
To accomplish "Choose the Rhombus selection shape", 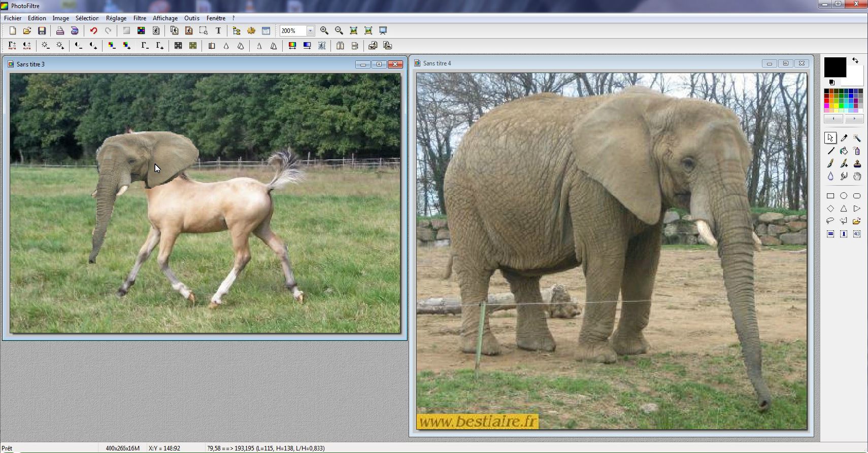I will pyautogui.click(x=830, y=208).
